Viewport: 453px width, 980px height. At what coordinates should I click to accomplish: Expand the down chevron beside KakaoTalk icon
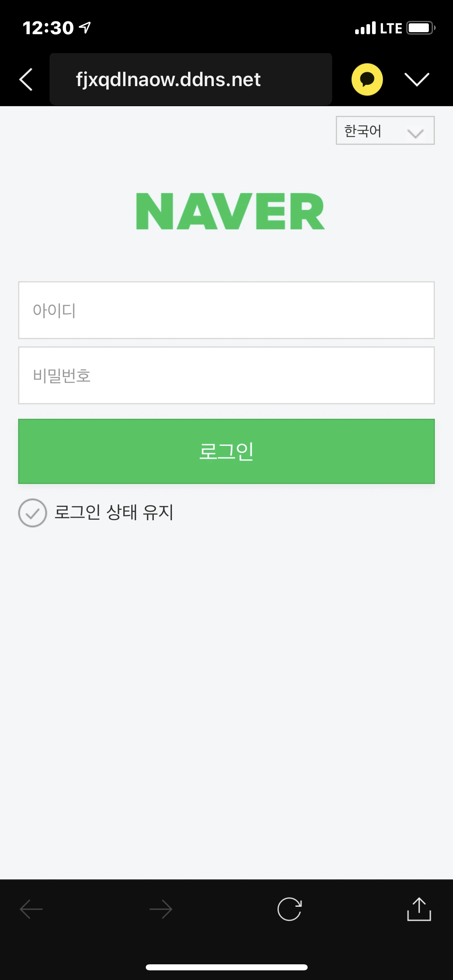click(x=417, y=79)
